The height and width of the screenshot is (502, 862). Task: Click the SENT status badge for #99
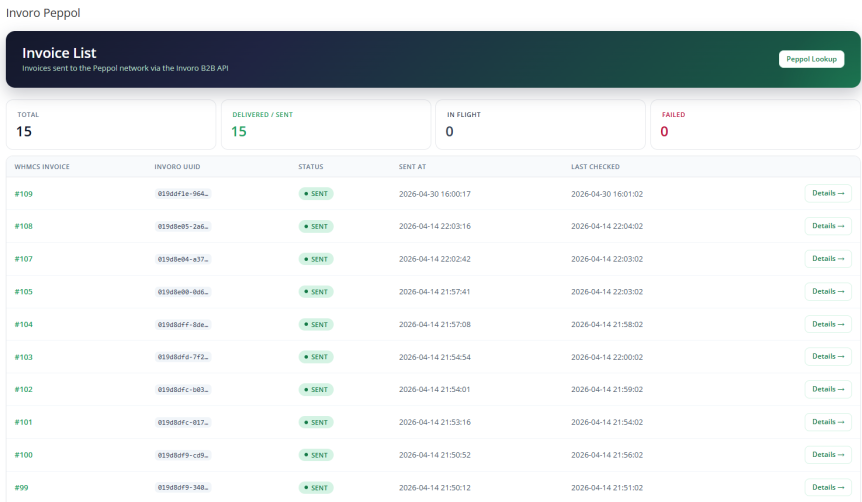click(316, 488)
